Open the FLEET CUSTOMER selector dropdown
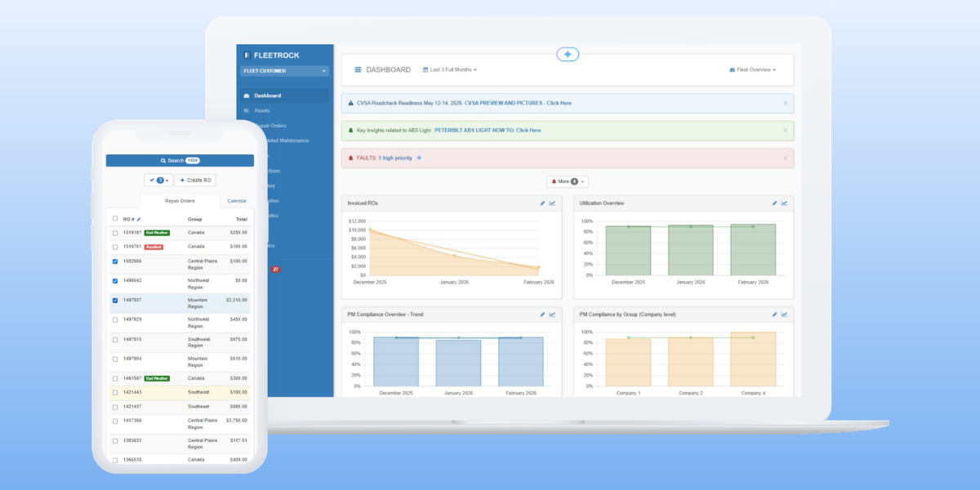Image resolution: width=980 pixels, height=490 pixels. pyautogui.click(x=285, y=71)
